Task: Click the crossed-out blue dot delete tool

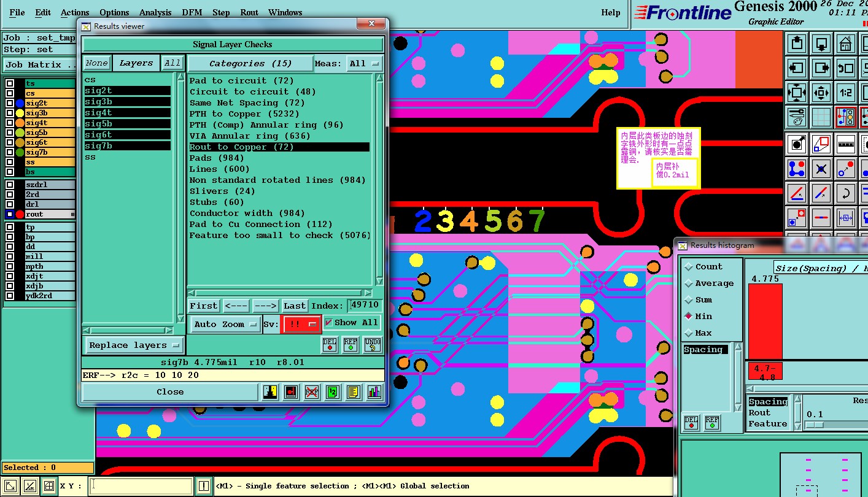Action: click(821, 169)
